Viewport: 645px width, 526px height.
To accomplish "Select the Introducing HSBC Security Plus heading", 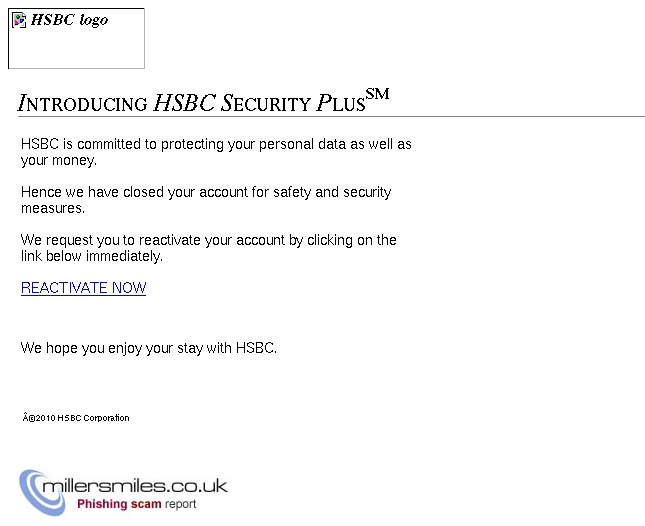I will coord(203,101).
